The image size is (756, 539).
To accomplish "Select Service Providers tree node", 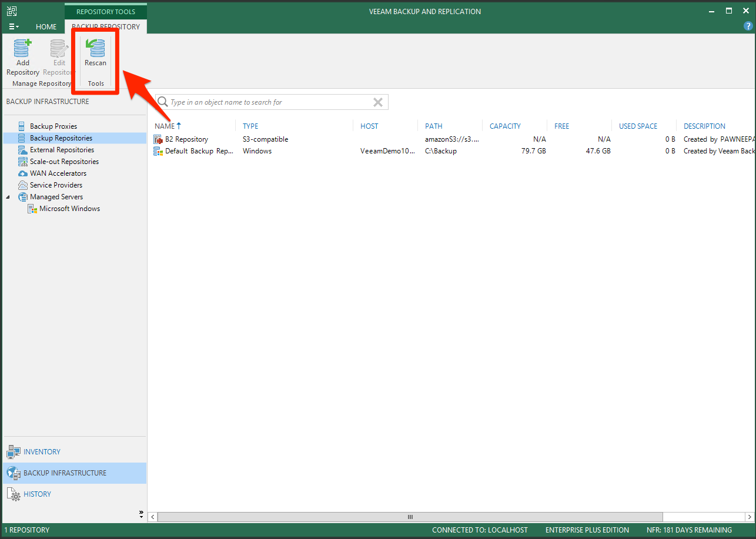I will click(56, 185).
